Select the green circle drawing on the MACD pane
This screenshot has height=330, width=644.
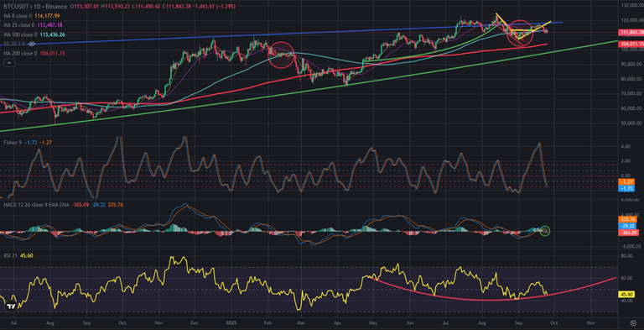[x=545, y=231]
